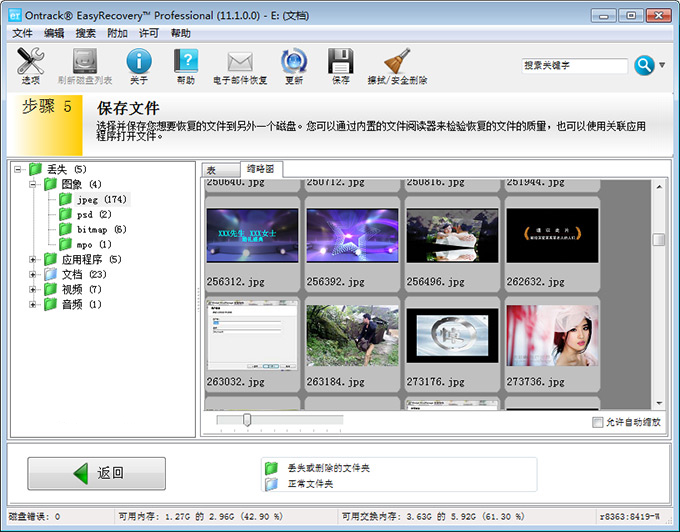The image size is (680, 532).
Task: Click the 搜索关键字 search field
Action: (x=574, y=65)
